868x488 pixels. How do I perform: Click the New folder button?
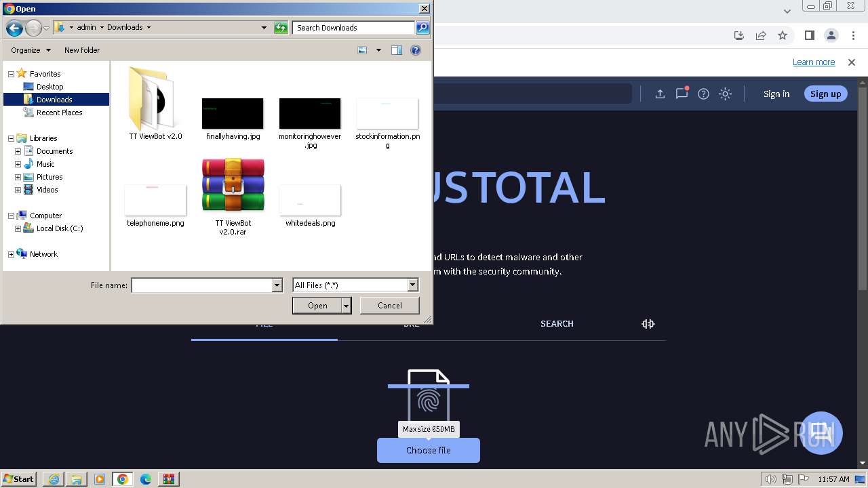tap(82, 50)
